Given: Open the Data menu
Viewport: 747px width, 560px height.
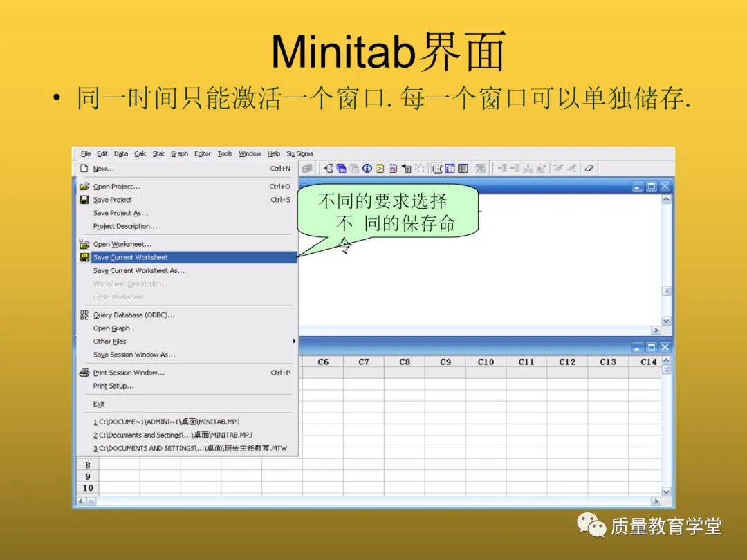Looking at the screenshot, I should coord(120,153).
